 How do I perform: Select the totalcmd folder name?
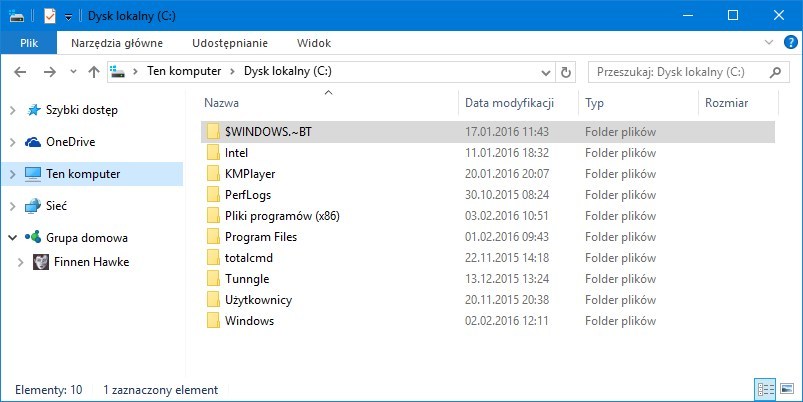pyautogui.click(x=249, y=258)
